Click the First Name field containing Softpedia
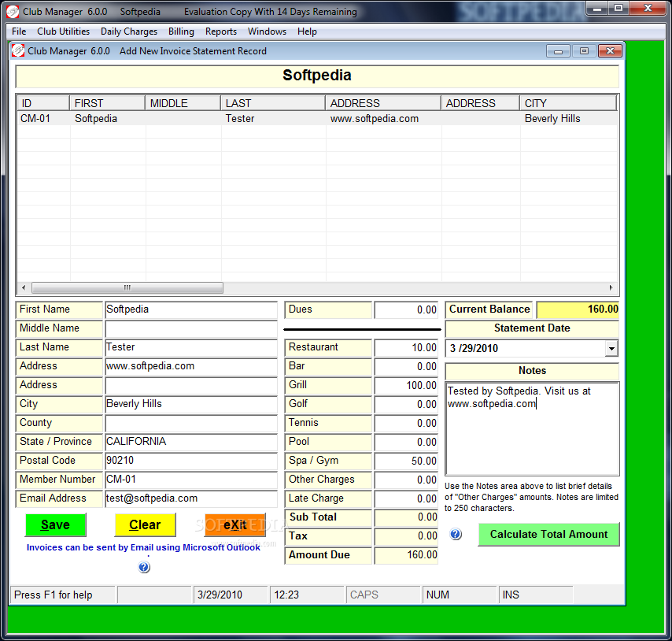The image size is (672, 641). 191,309
